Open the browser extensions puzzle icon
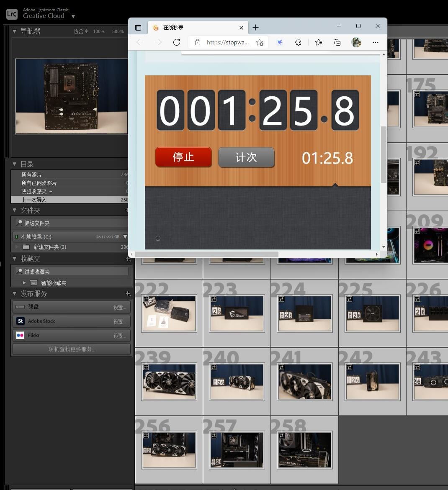Screen dimensions: 448x490 pos(298,42)
